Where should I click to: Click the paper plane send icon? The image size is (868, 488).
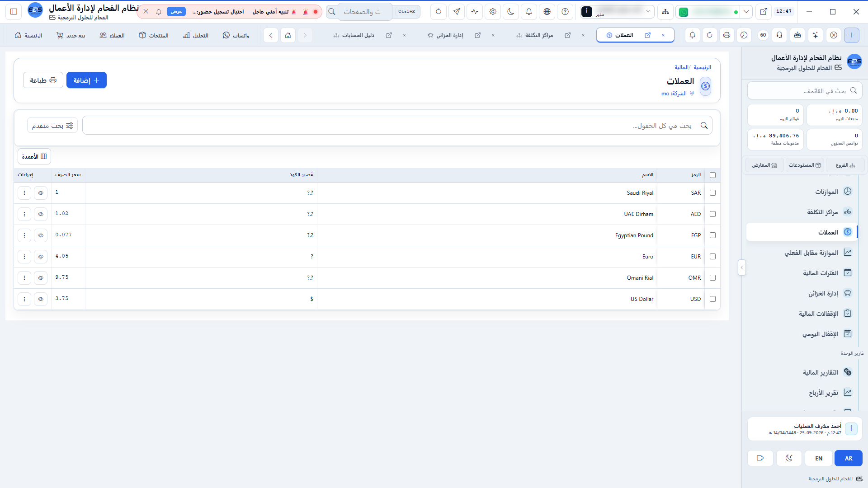pyautogui.click(x=457, y=12)
